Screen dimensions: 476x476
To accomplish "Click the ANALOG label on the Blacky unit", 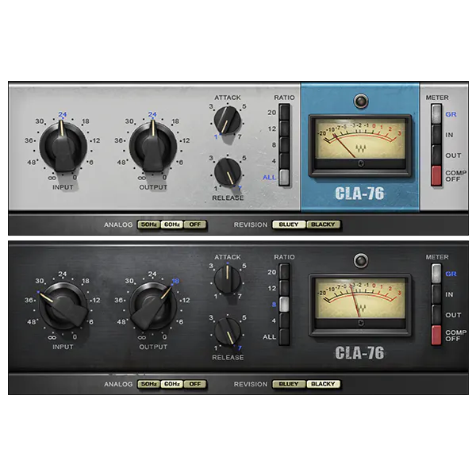I will (x=118, y=384).
